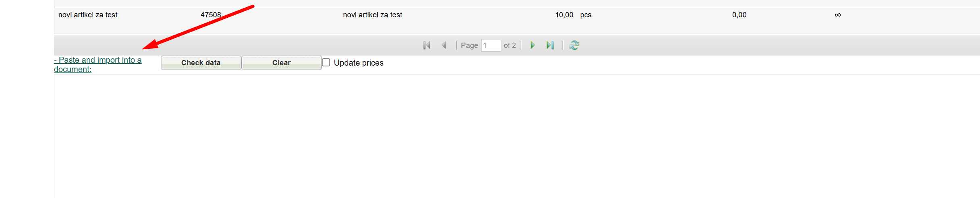980x198 pixels.
Task: Go to the first page of results
Action: point(427,45)
